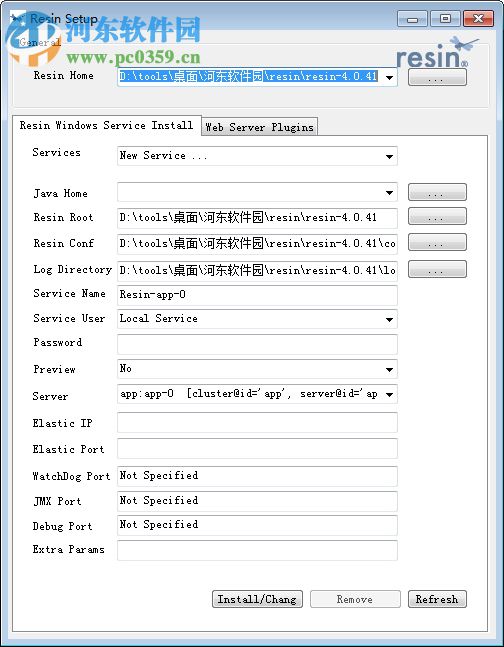Click the Resin Root path field
Viewport: 504px width, 647px height.
click(257, 218)
